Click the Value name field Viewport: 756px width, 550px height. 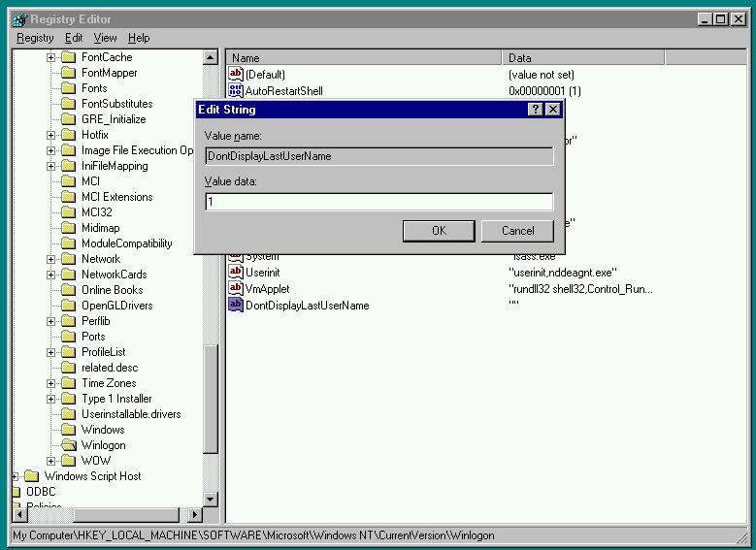tap(378, 156)
